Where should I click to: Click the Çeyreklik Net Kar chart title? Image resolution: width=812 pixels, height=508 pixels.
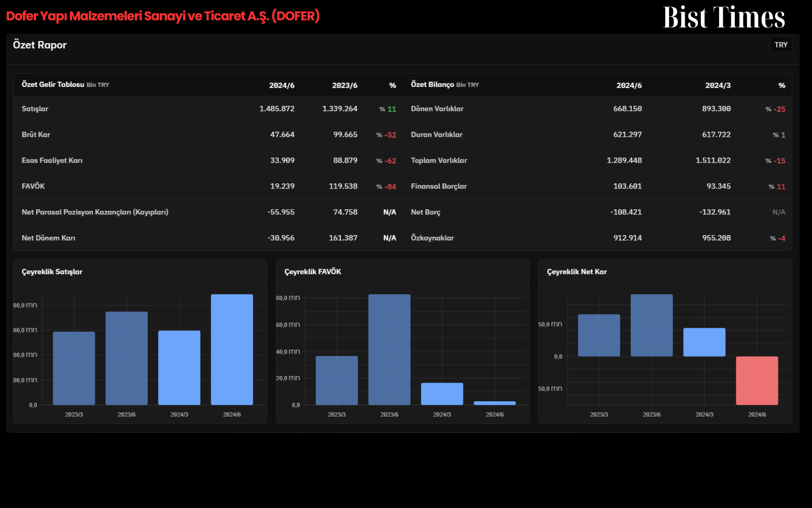[x=577, y=272]
